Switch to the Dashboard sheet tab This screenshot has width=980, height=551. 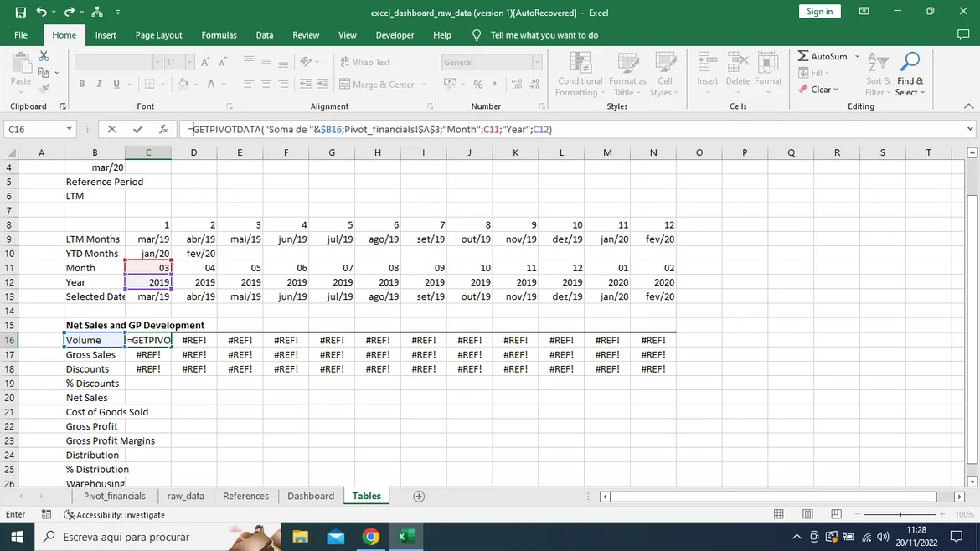311,497
